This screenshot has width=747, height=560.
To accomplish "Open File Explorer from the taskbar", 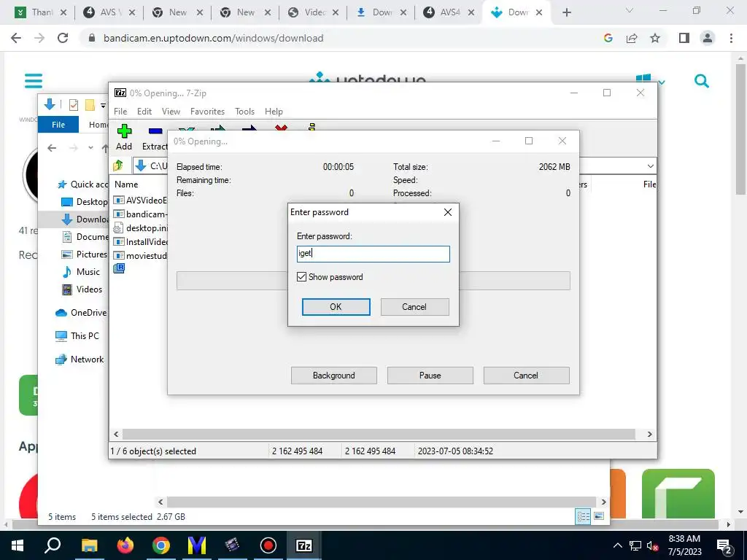I will click(x=90, y=545).
